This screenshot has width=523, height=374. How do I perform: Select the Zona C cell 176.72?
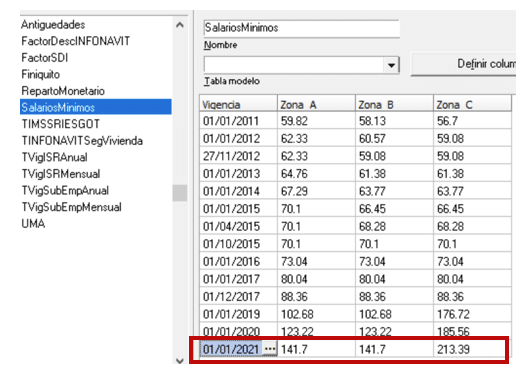click(472, 314)
